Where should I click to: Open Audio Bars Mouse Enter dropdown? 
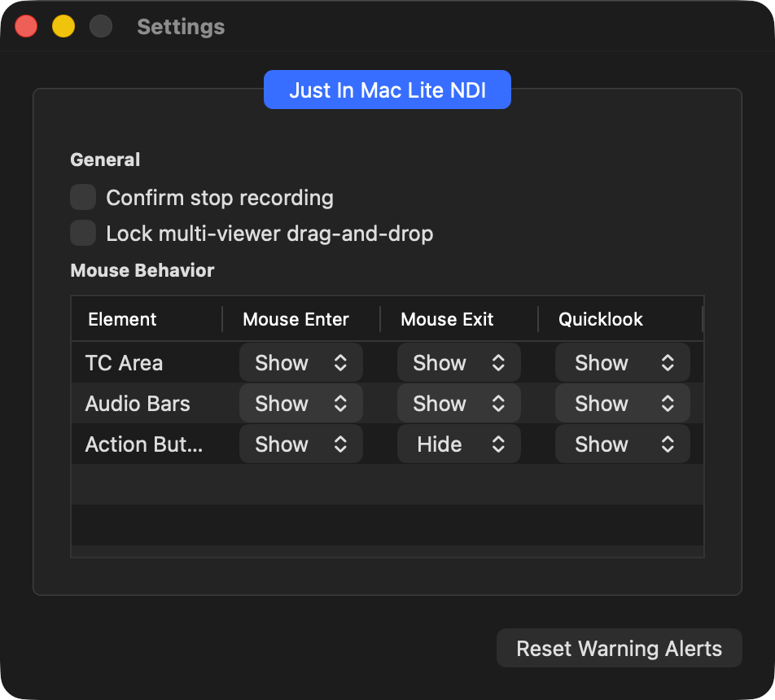point(301,404)
